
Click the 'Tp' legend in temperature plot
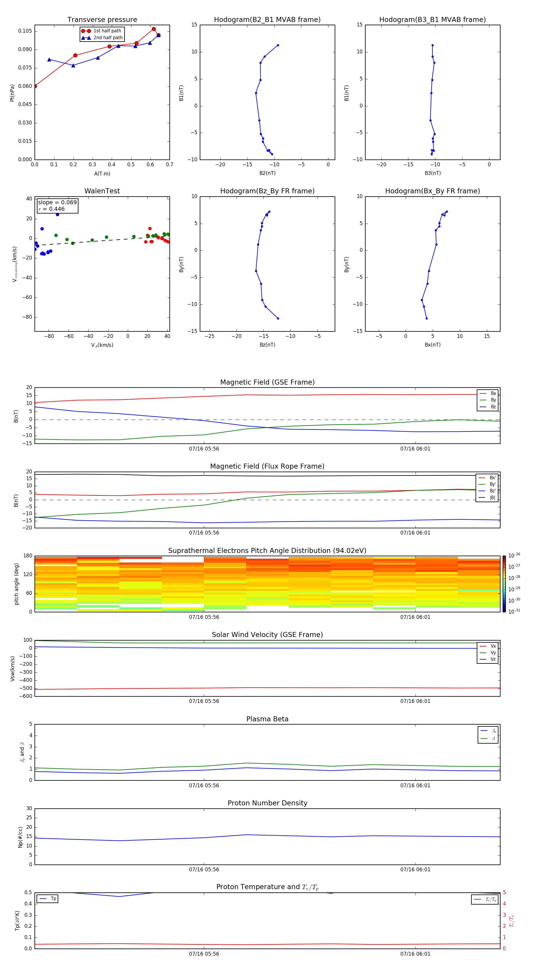(48, 899)
